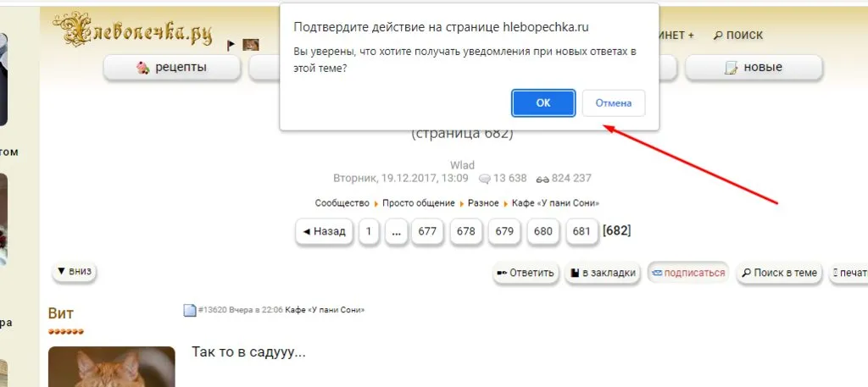Screen dimensions: 868x387
Task: Open the ПОИСК magnifier link
Action: (738, 36)
